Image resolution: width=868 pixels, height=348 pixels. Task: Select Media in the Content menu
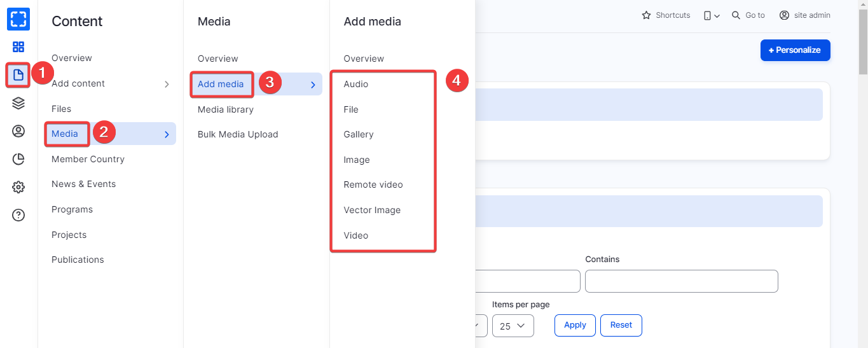[x=65, y=134]
